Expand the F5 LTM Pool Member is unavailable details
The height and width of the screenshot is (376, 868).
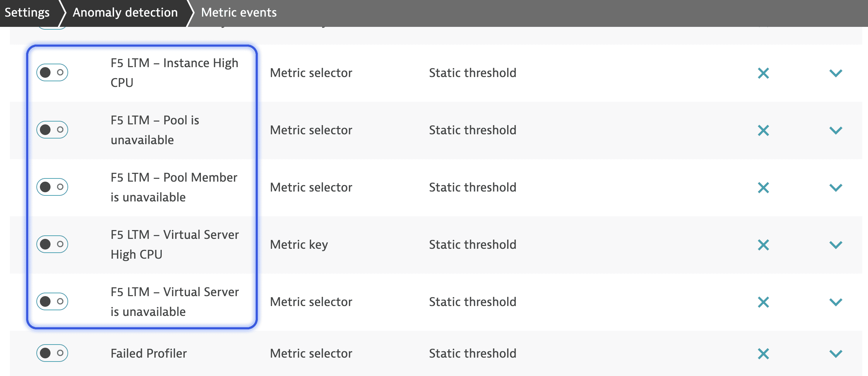pyautogui.click(x=836, y=187)
